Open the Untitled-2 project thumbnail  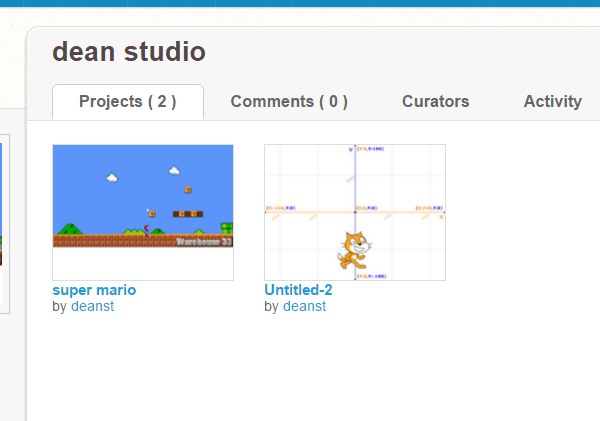point(355,212)
